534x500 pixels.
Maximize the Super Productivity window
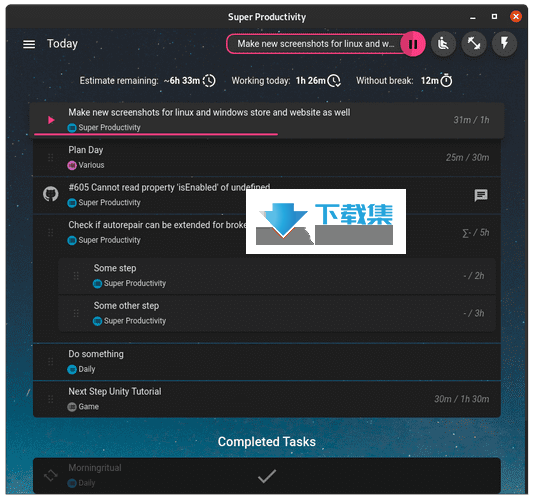pos(494,16)
